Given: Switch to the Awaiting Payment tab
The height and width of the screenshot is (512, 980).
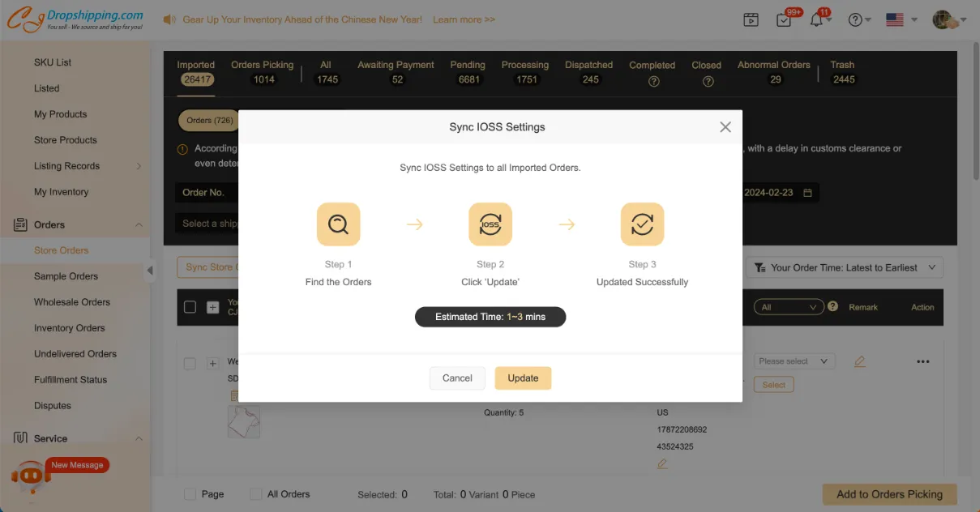Looking at the screenshot, I should 396,72.
